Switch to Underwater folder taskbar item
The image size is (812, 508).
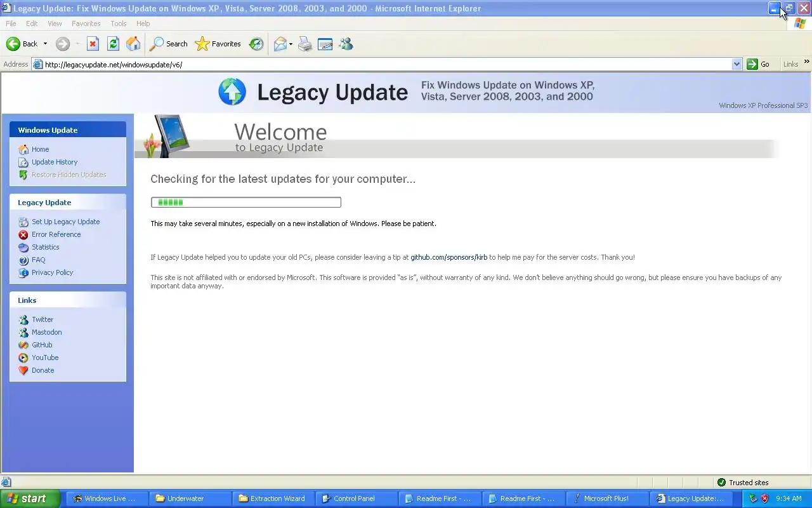[x=191, y=498]
